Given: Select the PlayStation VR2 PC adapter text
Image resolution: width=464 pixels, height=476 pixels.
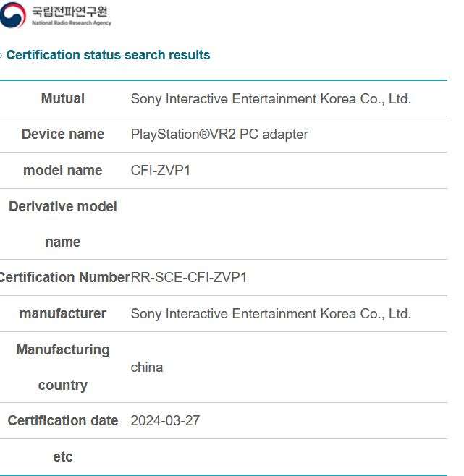Looking at the screenshot, I should coord(219,135).
